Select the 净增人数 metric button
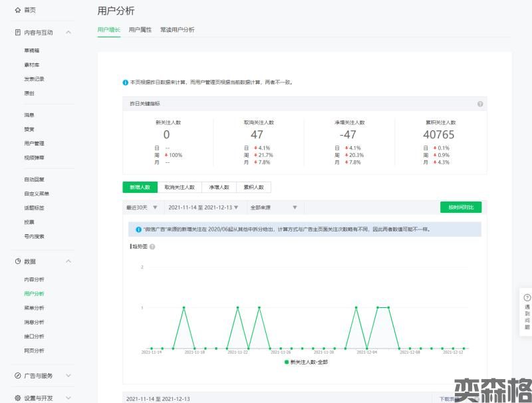The image size is (532, 403). coord(219,188)
